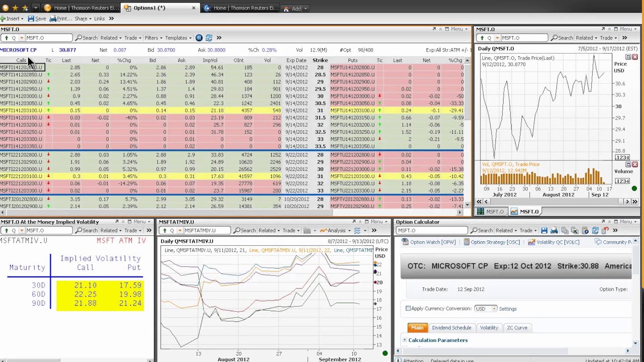644x362 pixels.
Task: Click Links in the top toolbar
Action: (x=99, y=19)
